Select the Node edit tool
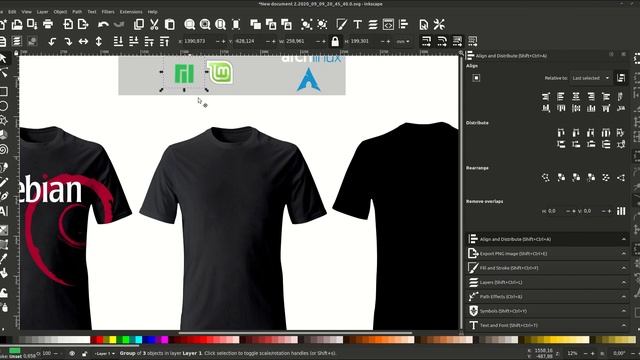Viewport: 640px width, 360px height. (x=3, y=73)
